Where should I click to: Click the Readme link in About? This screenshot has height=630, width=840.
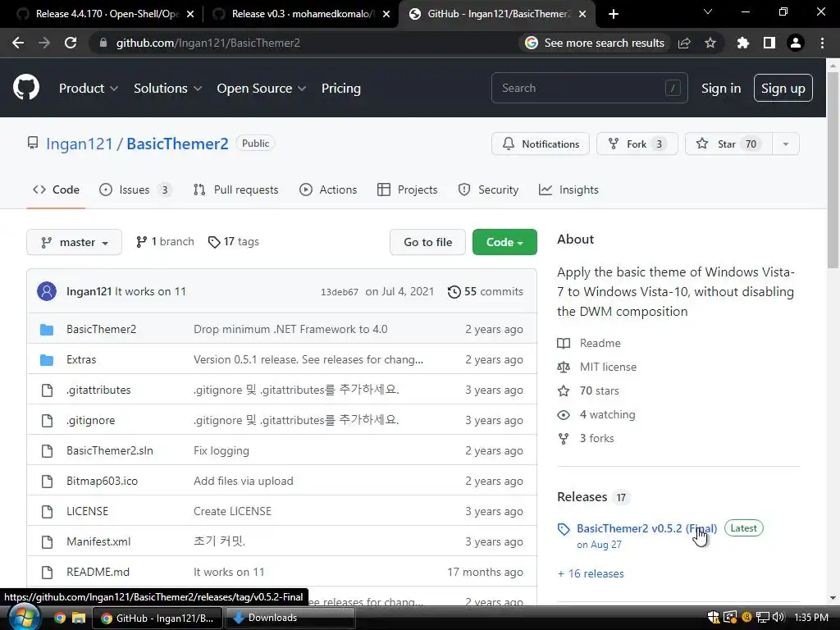[600, 343]
